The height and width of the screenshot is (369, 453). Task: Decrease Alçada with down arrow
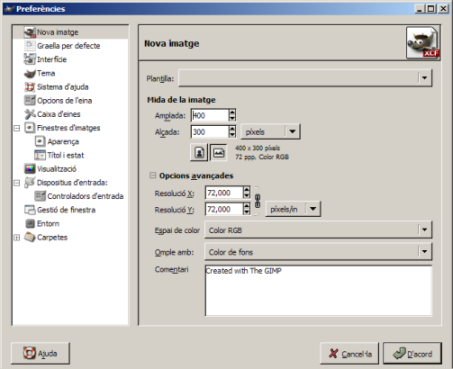pos(232,135)
